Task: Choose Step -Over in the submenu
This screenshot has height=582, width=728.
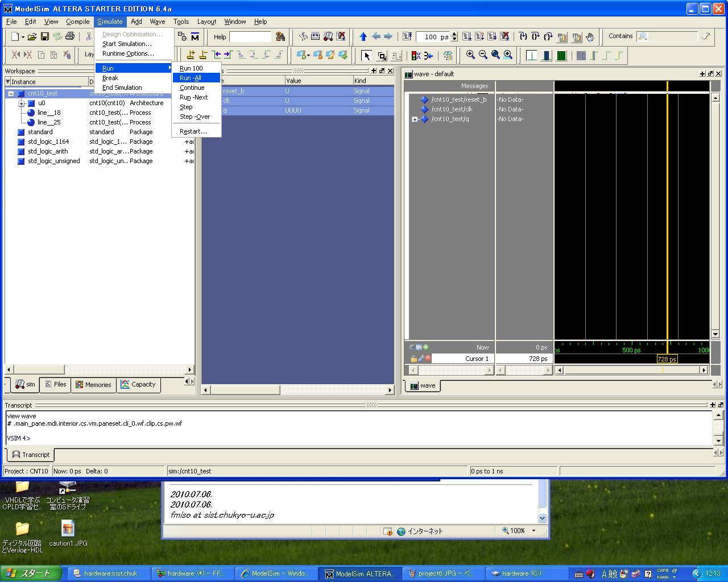Action: click(x=196, y=117)
